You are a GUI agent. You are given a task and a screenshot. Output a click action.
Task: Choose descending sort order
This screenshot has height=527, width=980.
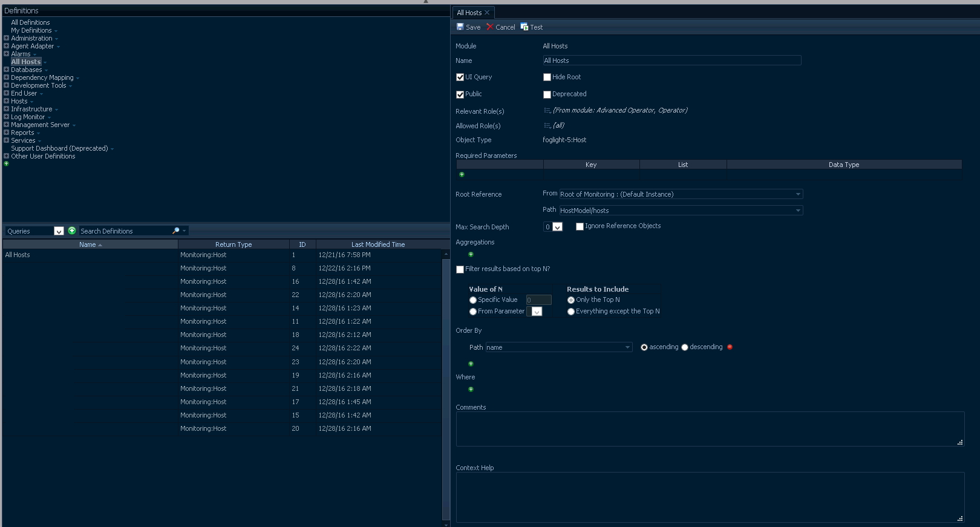pos(685,347)
